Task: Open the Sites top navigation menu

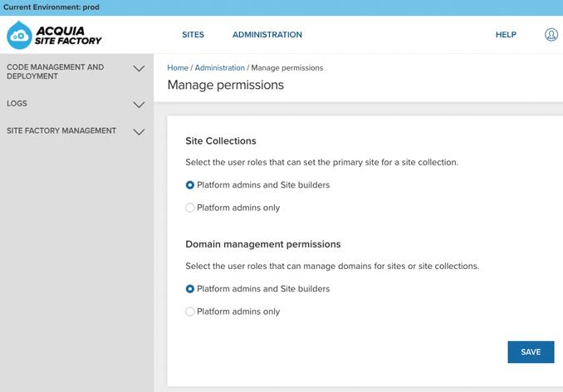Action: [193, 35]
